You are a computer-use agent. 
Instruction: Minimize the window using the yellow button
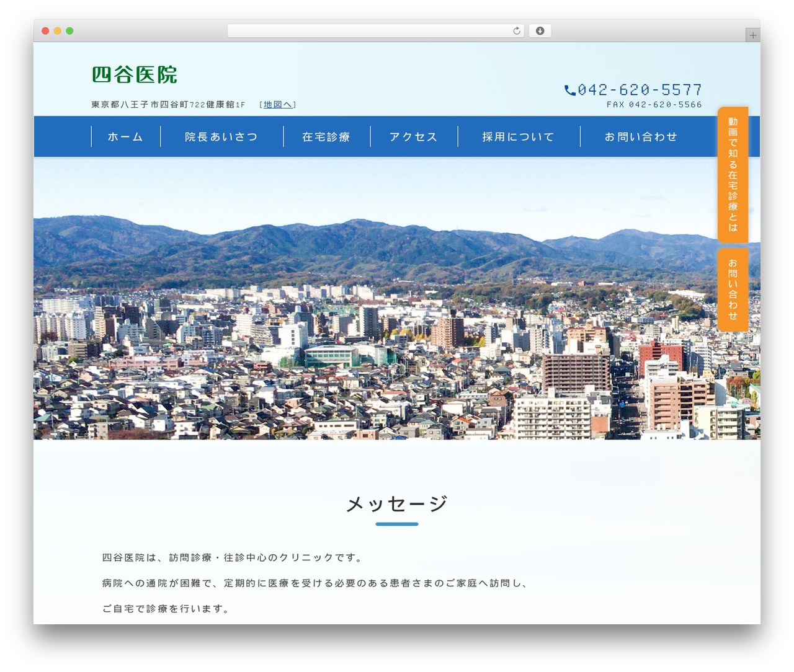pyautogui.click(x=58, y=31)
